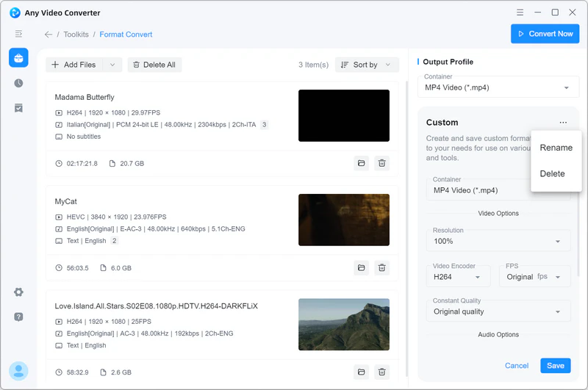Click the user profile avatar
The height and width of the screenshot is (390, 588).
point(18,372)
